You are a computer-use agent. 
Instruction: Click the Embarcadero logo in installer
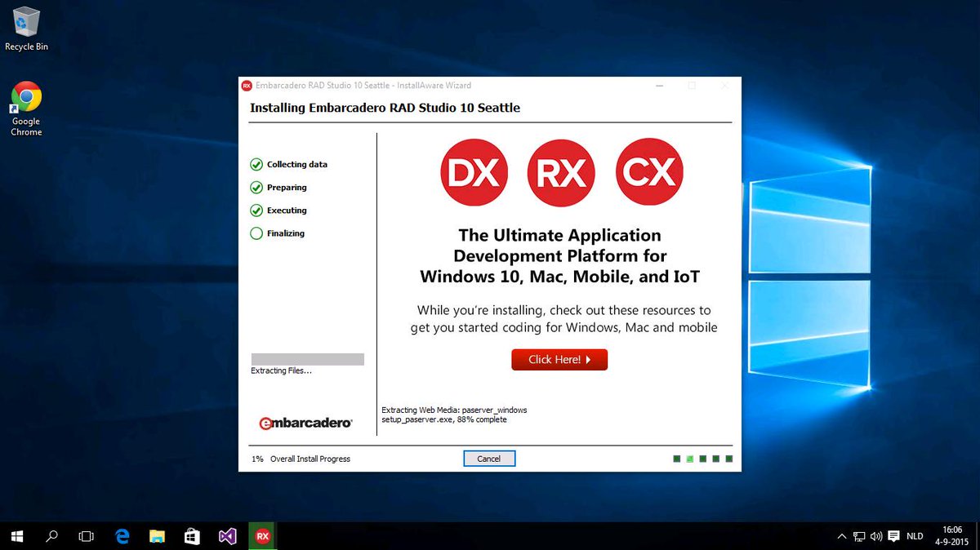point(305,423)
